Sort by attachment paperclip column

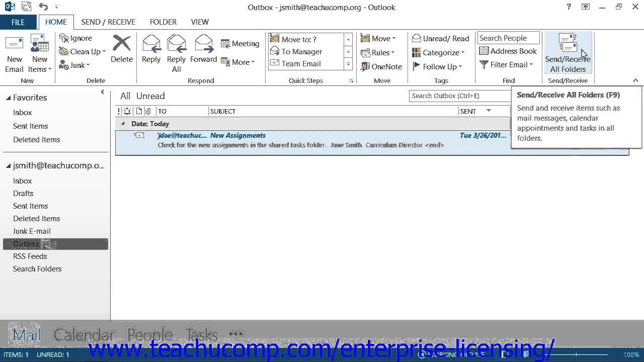tap(148, 111)
